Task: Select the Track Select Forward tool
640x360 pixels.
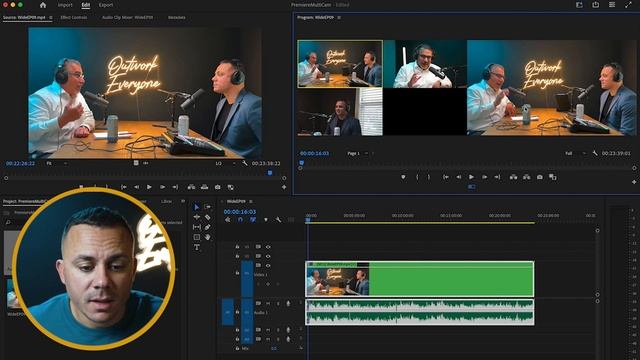Action: click(207, 207)
